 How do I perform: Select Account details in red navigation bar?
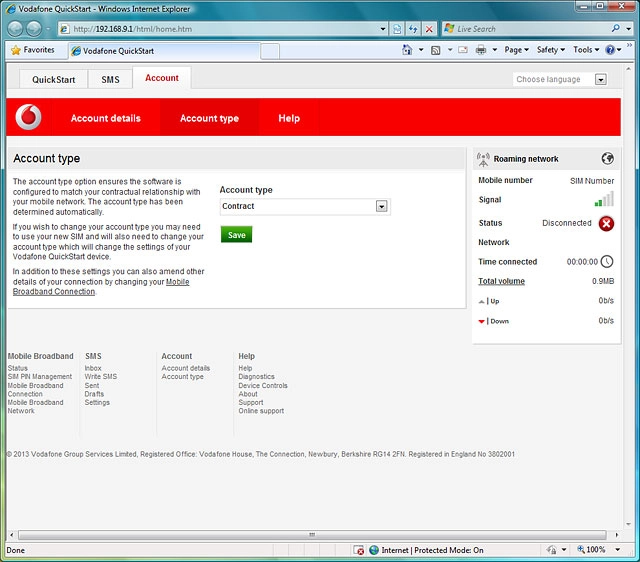105,118
